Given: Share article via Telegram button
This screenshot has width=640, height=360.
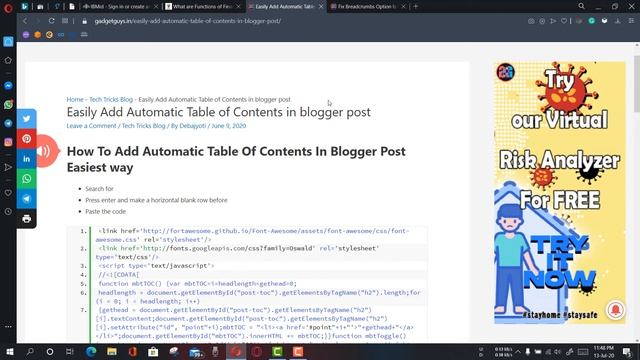Looking at the screenshot, I should (x=27, y=199).
